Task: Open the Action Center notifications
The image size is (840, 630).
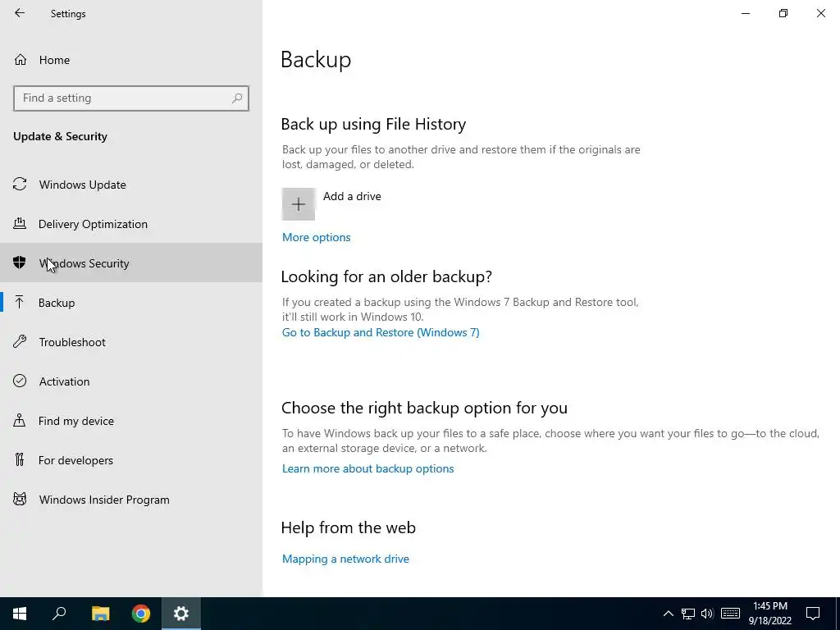Action: 813,614
